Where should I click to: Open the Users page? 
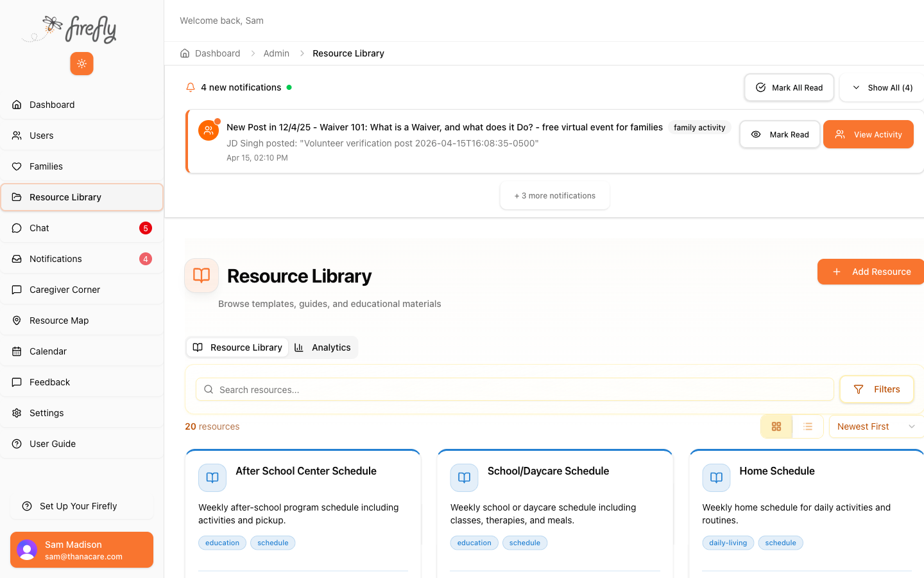[x=81, y=136]
